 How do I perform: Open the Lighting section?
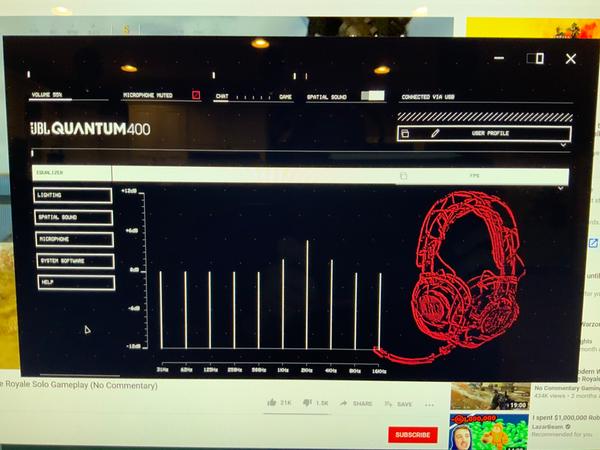(x=73, y=196)
